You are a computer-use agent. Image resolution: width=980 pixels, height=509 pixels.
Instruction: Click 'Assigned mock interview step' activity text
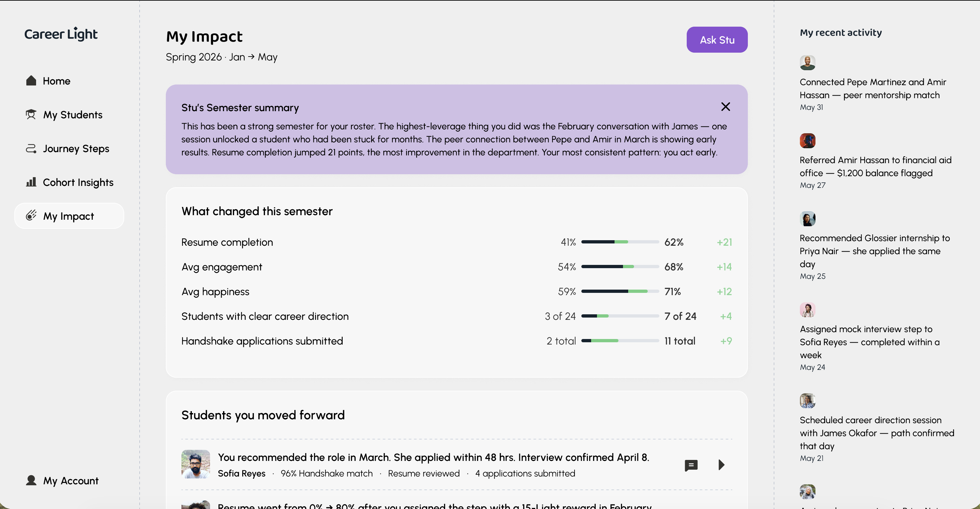tap(869, 342)
